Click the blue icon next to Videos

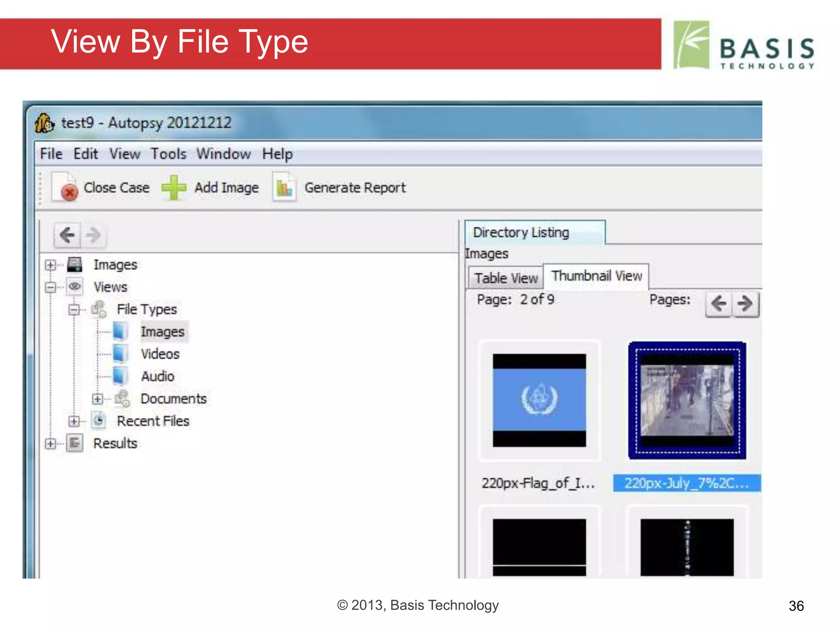point(121,354)
